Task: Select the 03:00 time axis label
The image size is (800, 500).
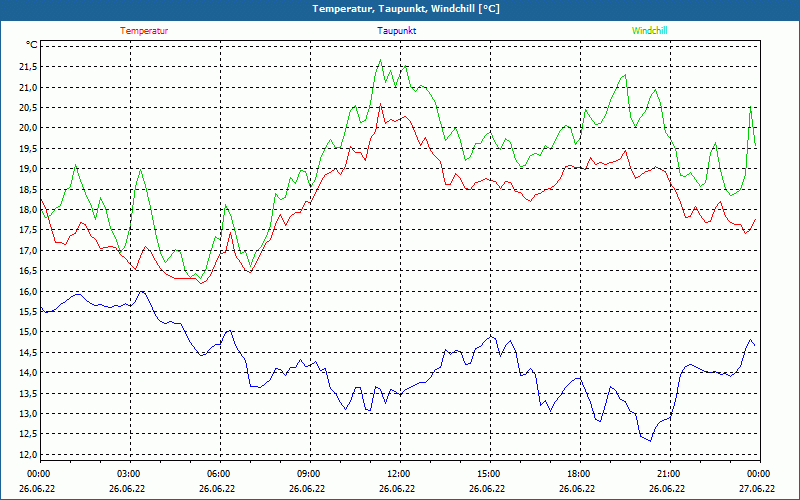Action: point(129,474)
